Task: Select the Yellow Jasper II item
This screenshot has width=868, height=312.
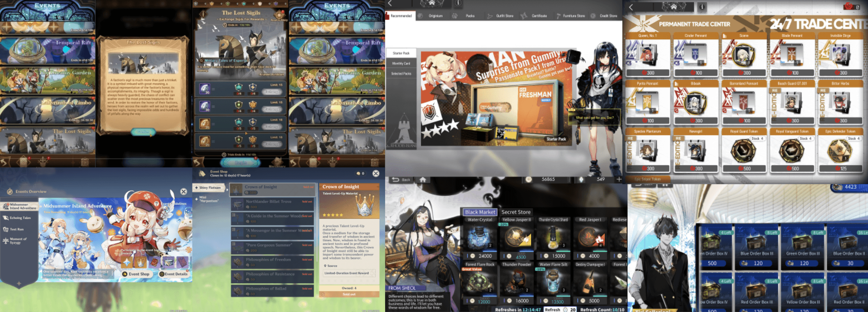Action: (516, 238)
